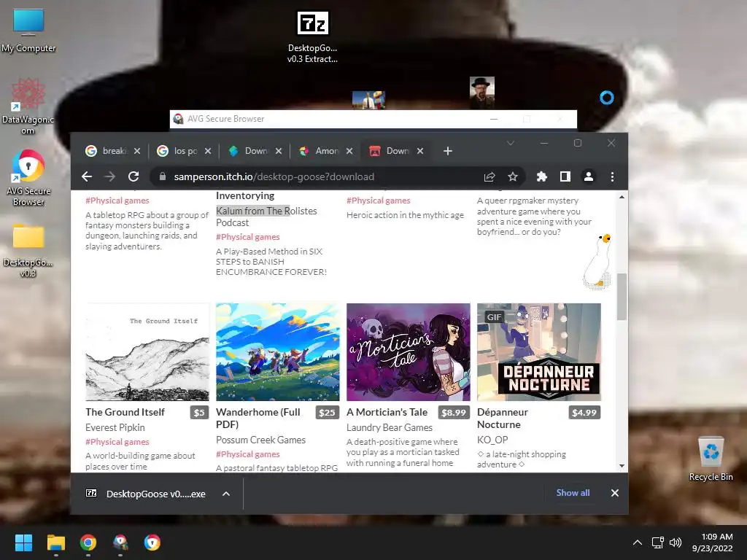Open the Dépanneur Nocturne cover image
The height and width of the screenshot is (560, 747).
click(x=539, y=352)
